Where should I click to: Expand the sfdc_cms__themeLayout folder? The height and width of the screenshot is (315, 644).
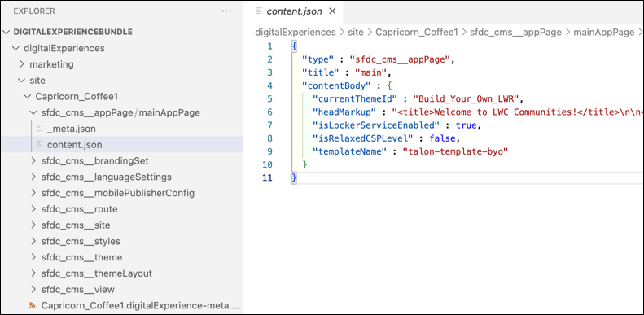point(33,273)
